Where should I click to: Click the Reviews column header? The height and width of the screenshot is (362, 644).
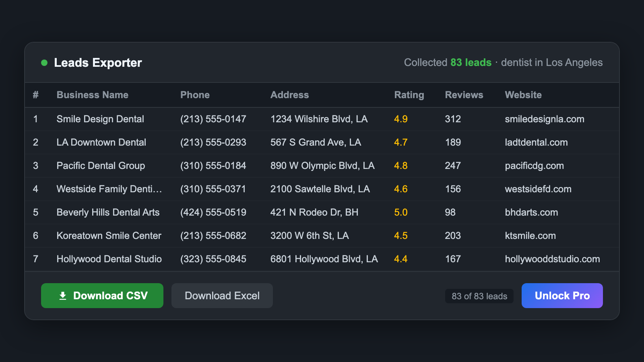464,95
